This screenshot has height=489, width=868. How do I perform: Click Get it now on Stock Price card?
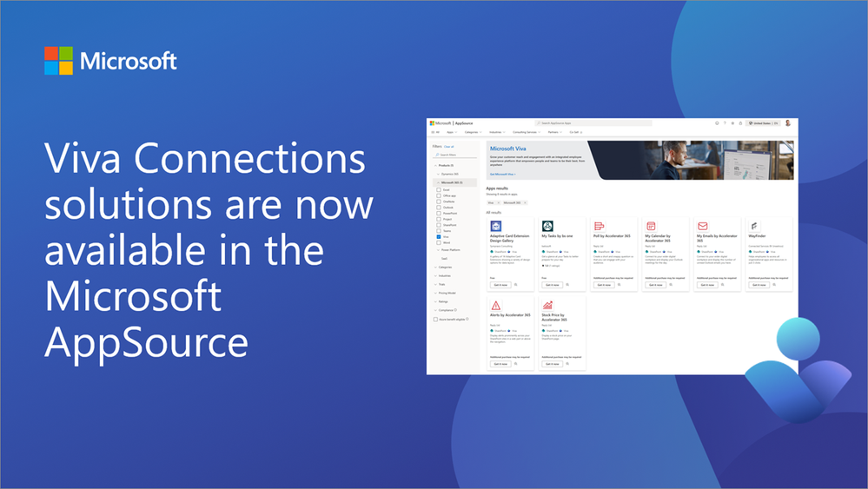[x=552, y=364]
